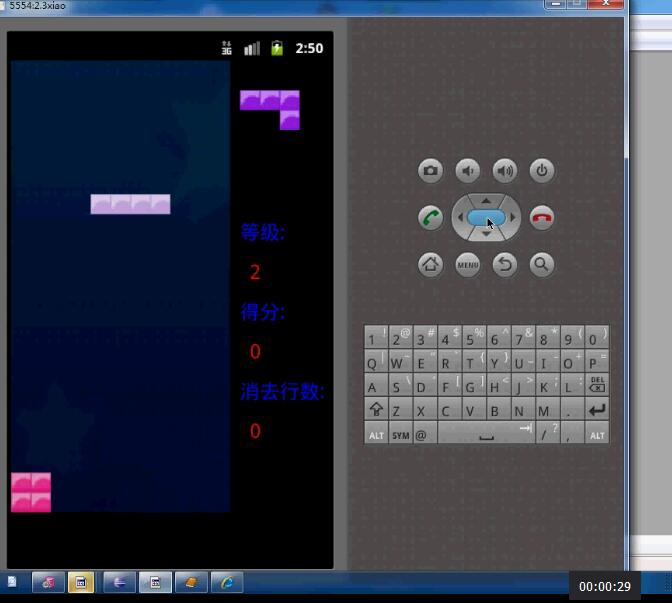672x603 pixels.
Task: Click the D-pad left arrow
Action: [x=460, y=218]
